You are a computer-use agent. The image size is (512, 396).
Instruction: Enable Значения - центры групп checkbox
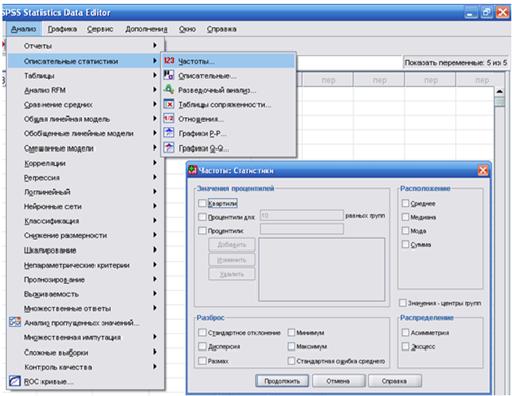(x=403, y=303)
